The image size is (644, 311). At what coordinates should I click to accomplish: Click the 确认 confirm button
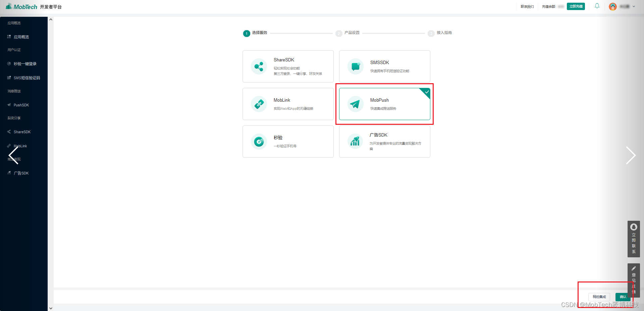[623, 297]
